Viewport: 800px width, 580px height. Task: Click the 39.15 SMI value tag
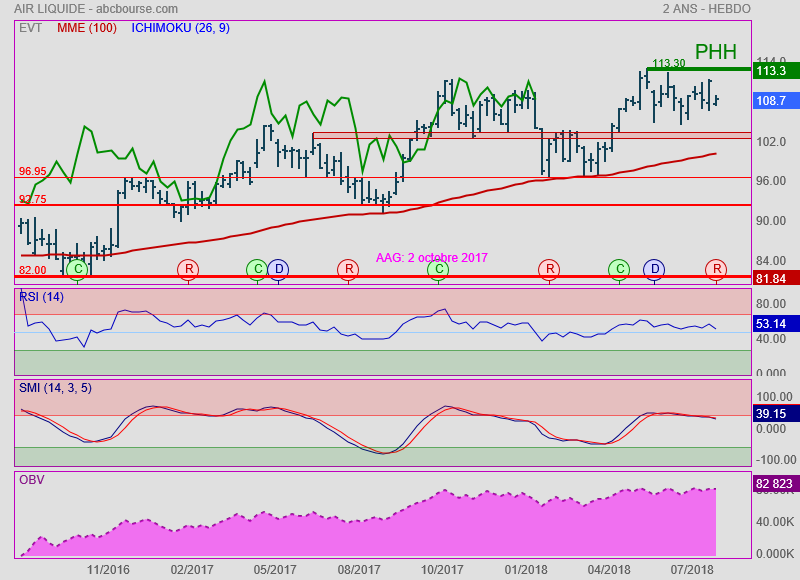pos(776,414)
